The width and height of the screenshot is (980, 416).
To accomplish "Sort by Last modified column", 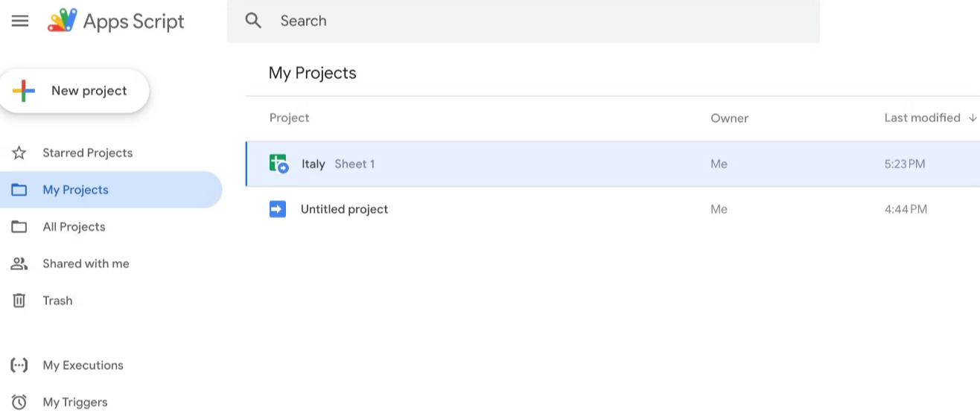I will pos(922,118).
